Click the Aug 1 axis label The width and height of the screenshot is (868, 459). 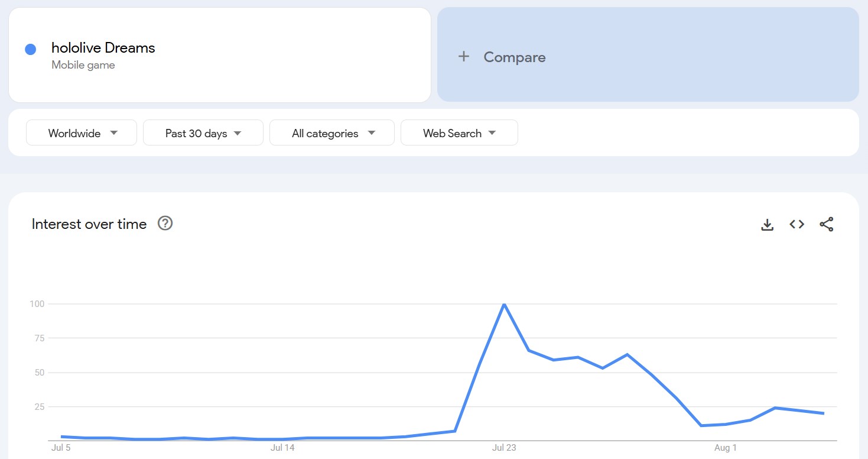pyautogui.click(x=726, y=448)
